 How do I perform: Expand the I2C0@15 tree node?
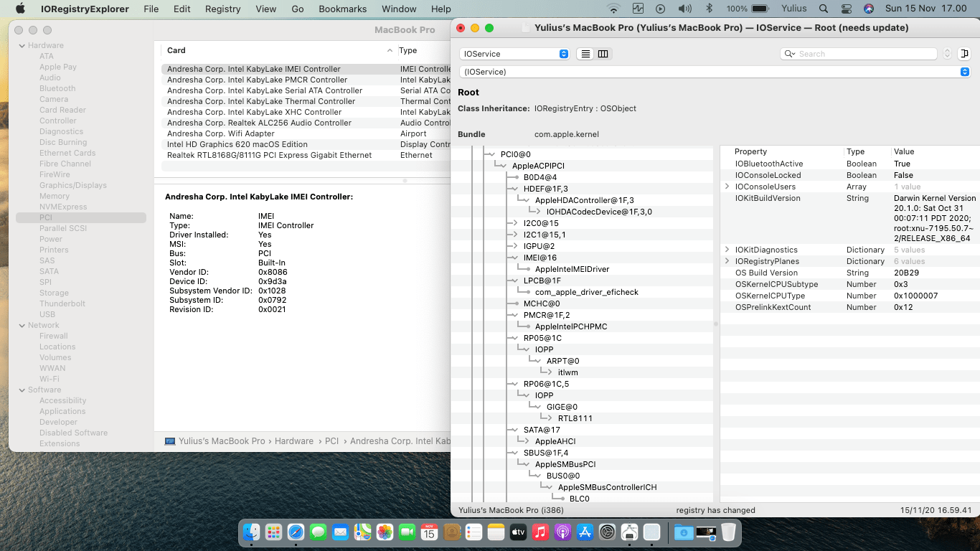(514, 223)
